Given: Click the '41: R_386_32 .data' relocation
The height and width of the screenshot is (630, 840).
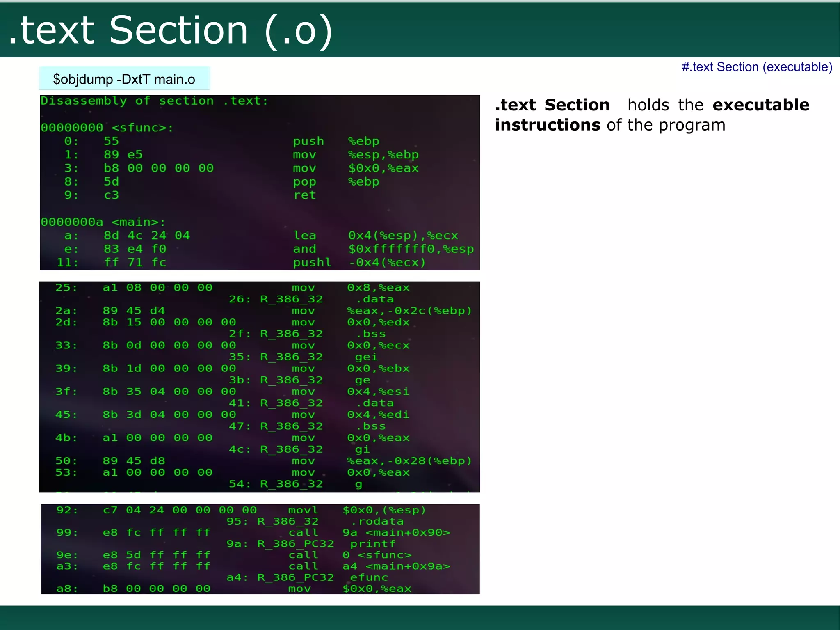Looking at the screenshot, I should click(311, 403).
